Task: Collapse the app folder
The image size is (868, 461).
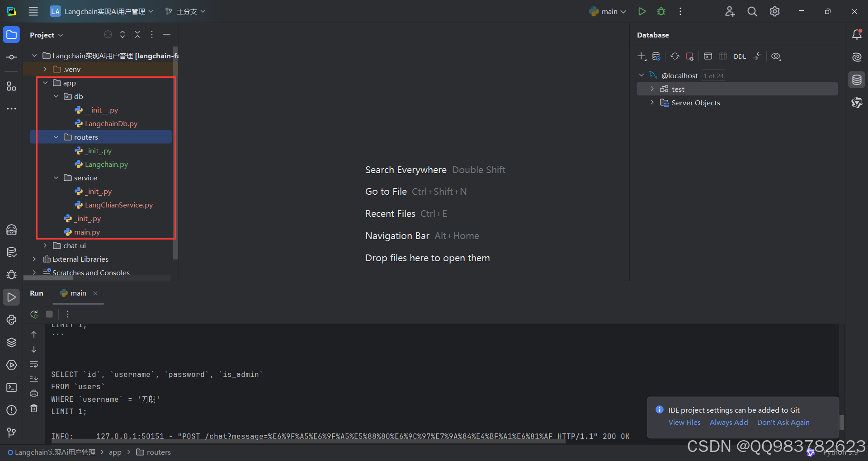Action: (x=45, y=83)
